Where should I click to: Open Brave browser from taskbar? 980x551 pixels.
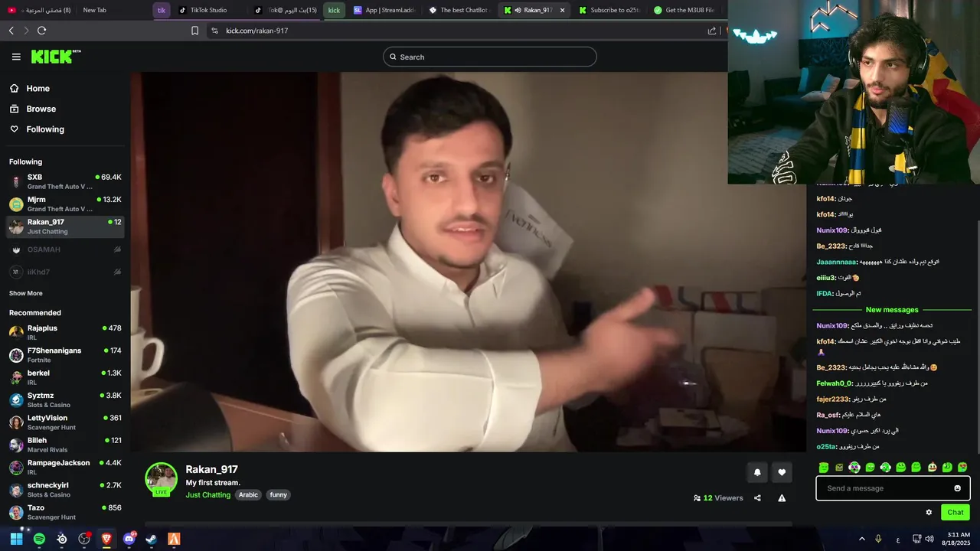(106, 539)
